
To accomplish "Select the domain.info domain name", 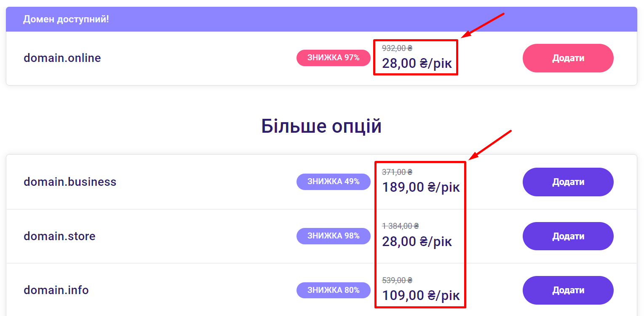I will (x=56, y=290).
